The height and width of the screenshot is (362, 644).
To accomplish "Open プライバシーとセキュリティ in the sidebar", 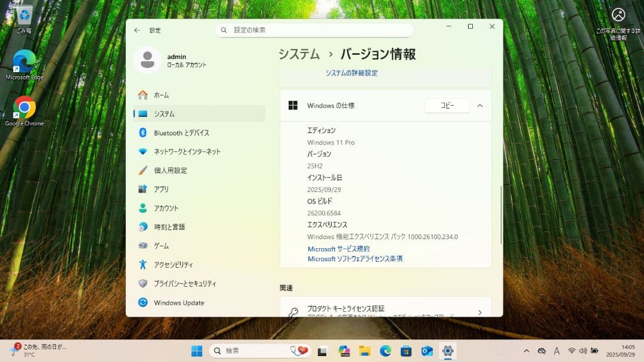I will pyautogui.click(x=199, y=283).
